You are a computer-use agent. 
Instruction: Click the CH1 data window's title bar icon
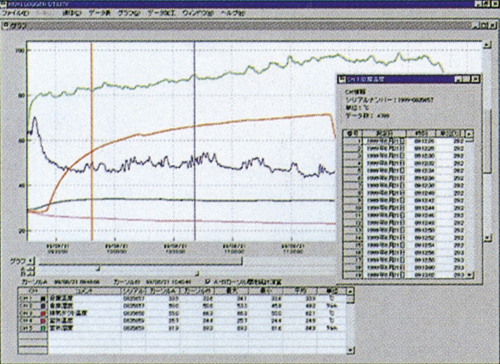click(x=342, y=79)
